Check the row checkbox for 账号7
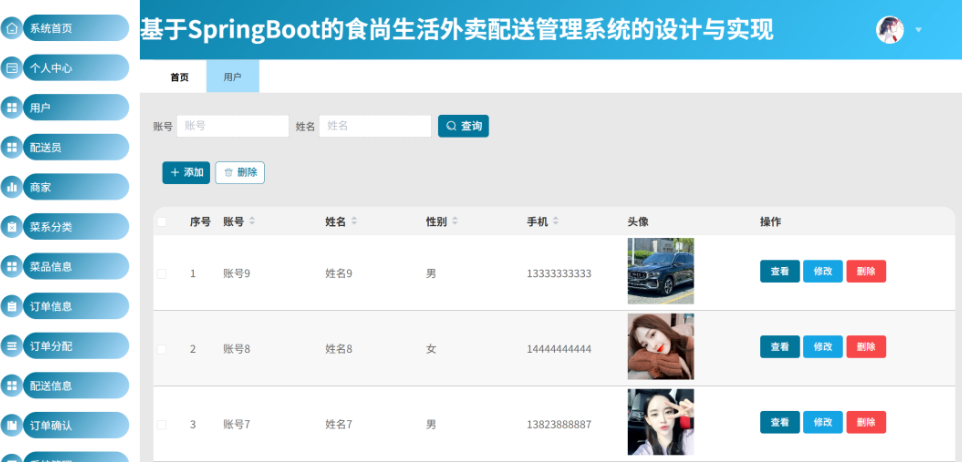This screenshot has width=962, height=462. (x=161, y=425)
